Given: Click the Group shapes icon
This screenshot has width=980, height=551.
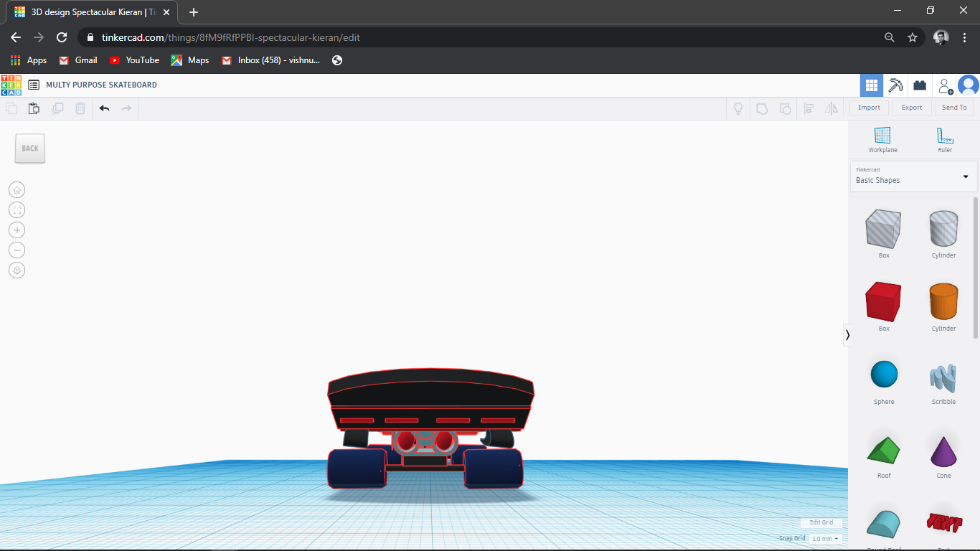Looking at the screenshot, I should coord(762,108).
